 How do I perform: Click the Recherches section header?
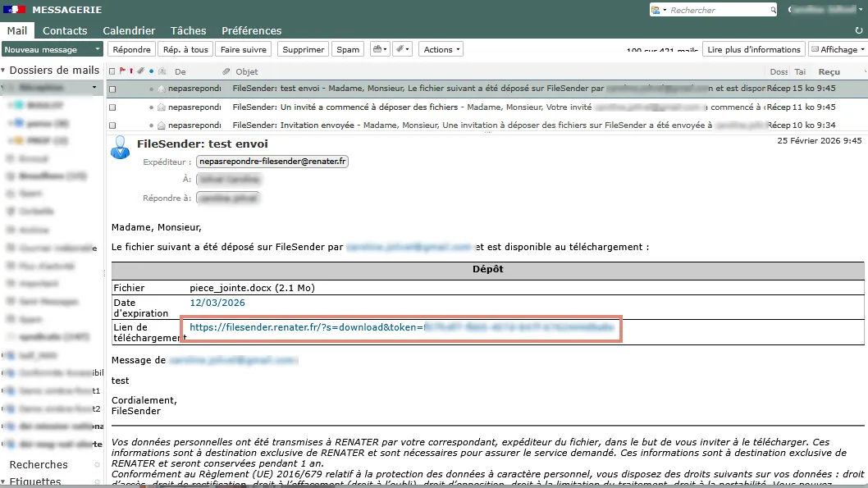point(39,465)
